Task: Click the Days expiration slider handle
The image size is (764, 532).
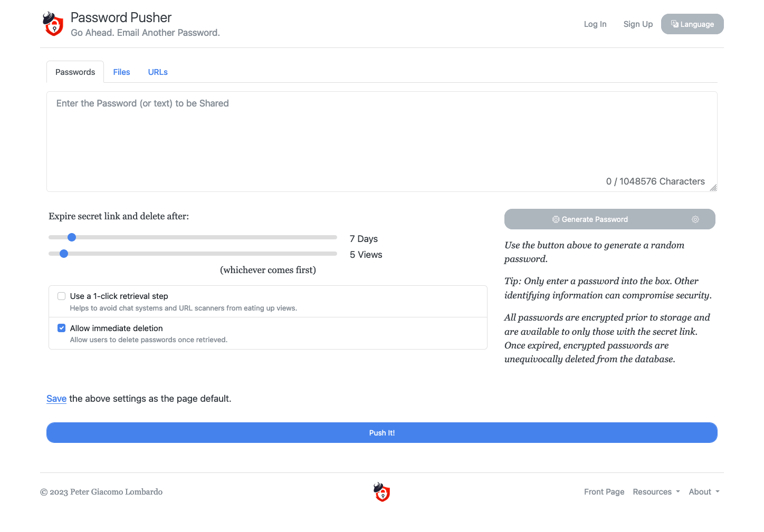Action: pyautogui.click(x=72, y=237)
